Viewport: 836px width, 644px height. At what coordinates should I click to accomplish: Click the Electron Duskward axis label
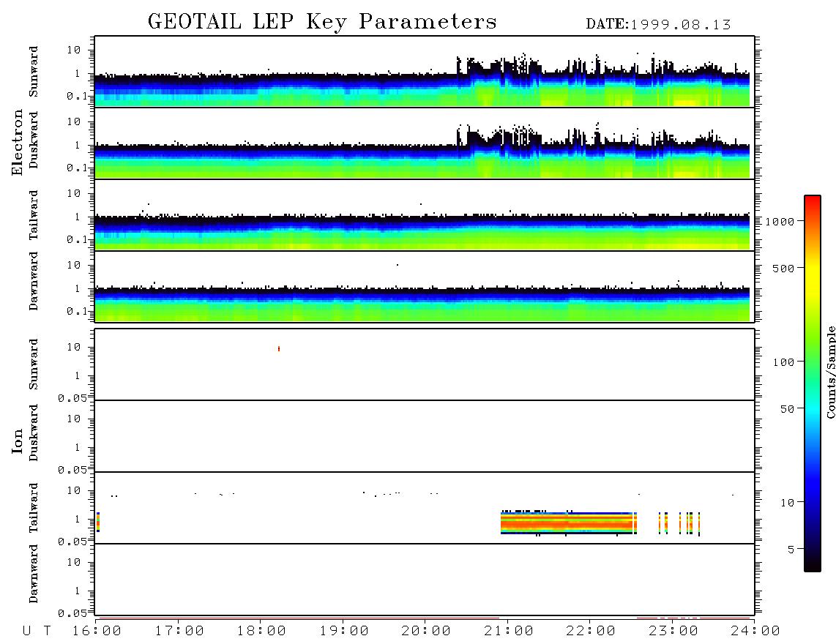coord(34,140)
